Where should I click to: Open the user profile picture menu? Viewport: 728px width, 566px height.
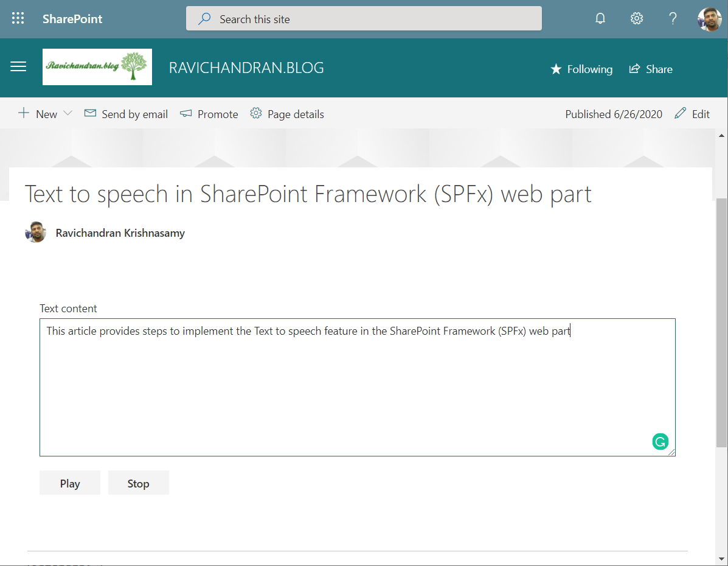[x=709, y=19]
